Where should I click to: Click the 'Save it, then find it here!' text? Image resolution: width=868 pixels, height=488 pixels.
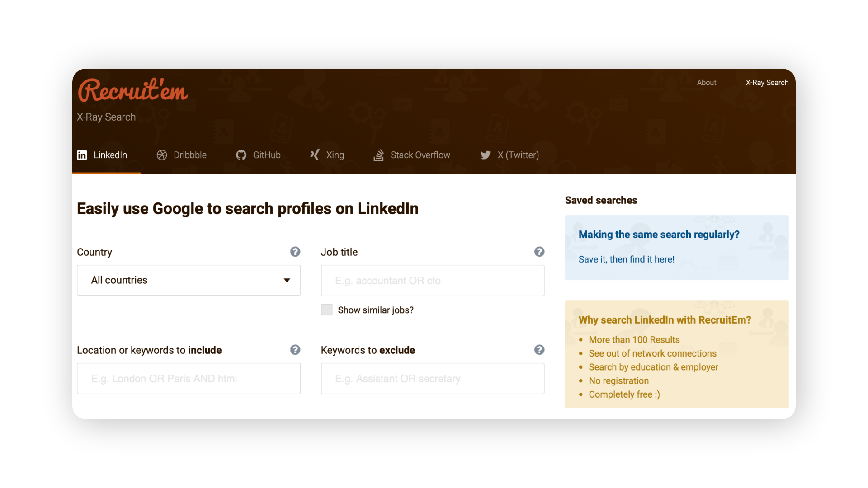click(x=627, y=259)
